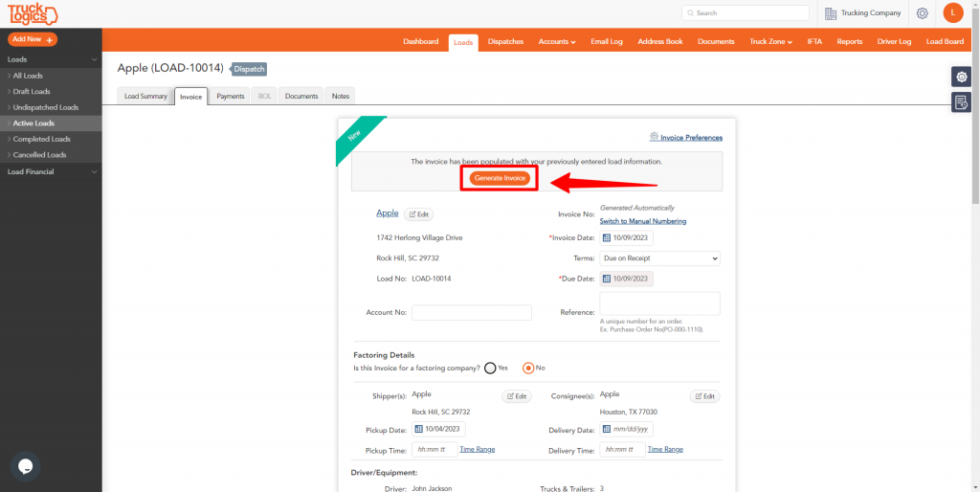Select No for factoring company
Viewport: 980px width, 492px height.
[528, 369]
